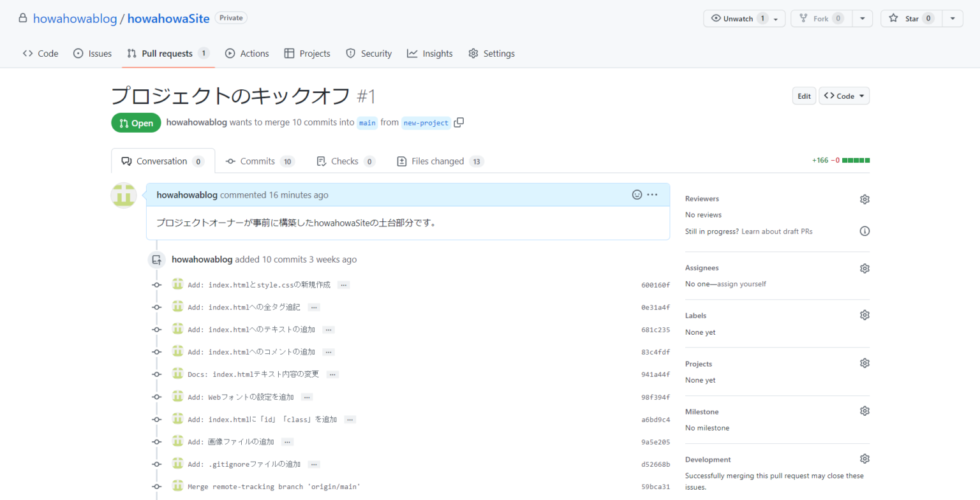Click the howahowablog avatar beside the comment

(x=124, y=195)
